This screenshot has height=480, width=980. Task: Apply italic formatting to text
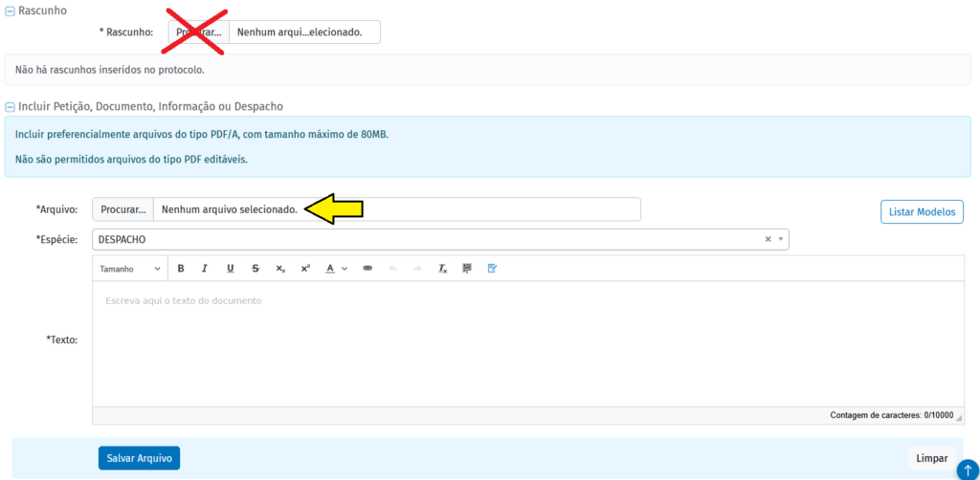206,269
